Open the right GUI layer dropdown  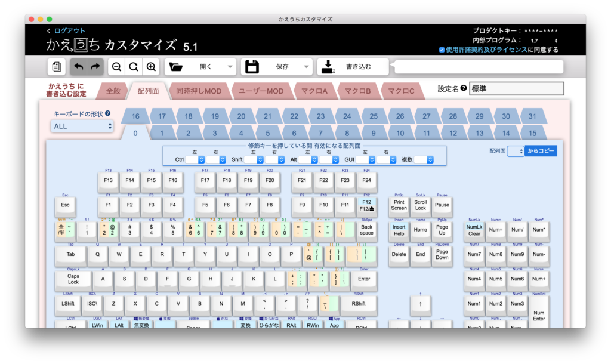[387, 159]
